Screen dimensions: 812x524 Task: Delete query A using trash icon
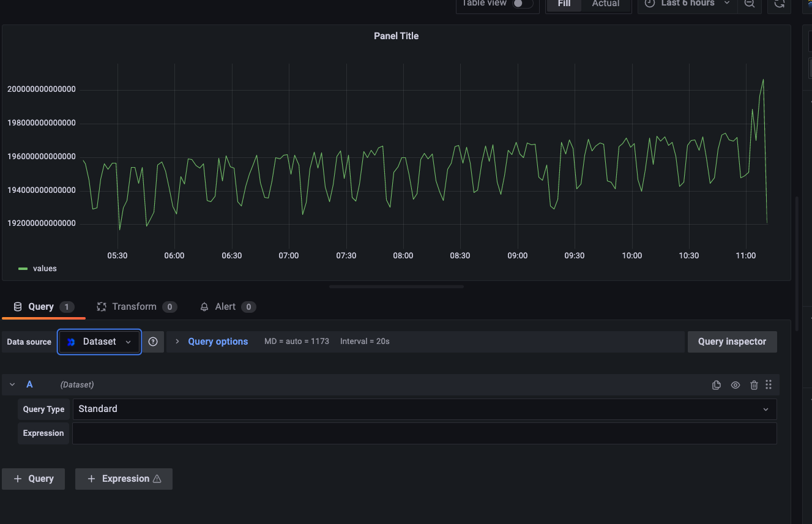click(x=754, y=385)
